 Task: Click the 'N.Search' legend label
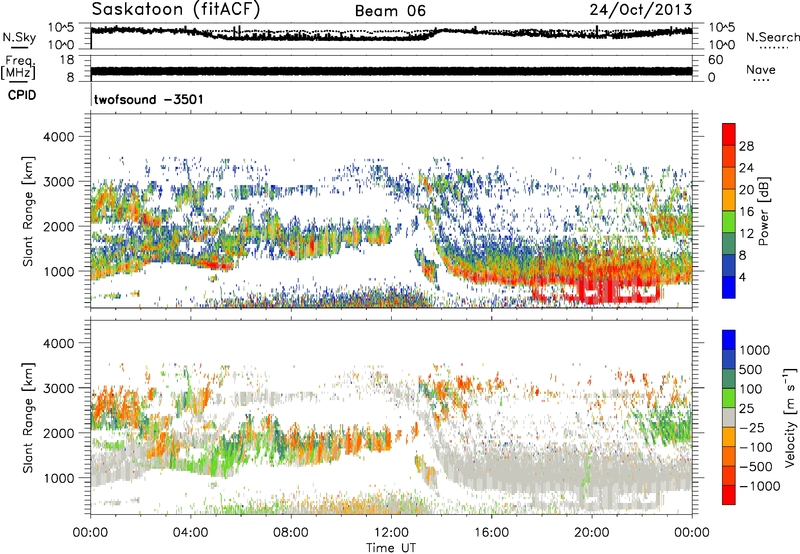pos(773,37)
